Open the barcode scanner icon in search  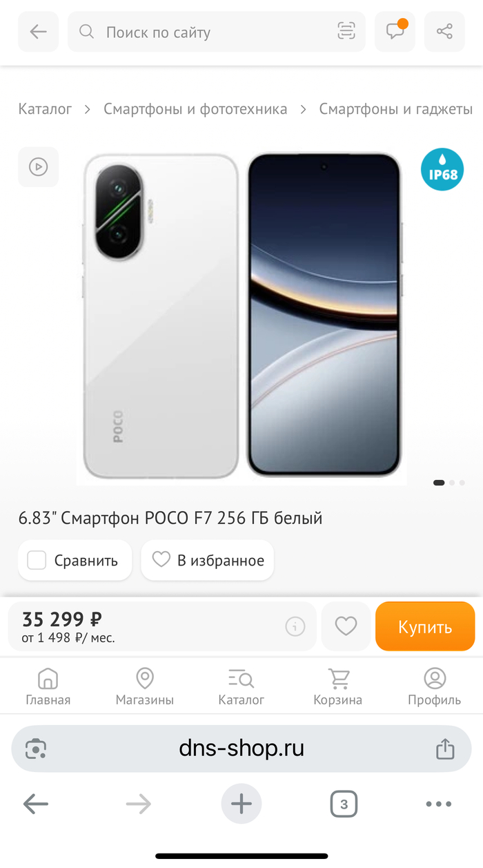346,32
